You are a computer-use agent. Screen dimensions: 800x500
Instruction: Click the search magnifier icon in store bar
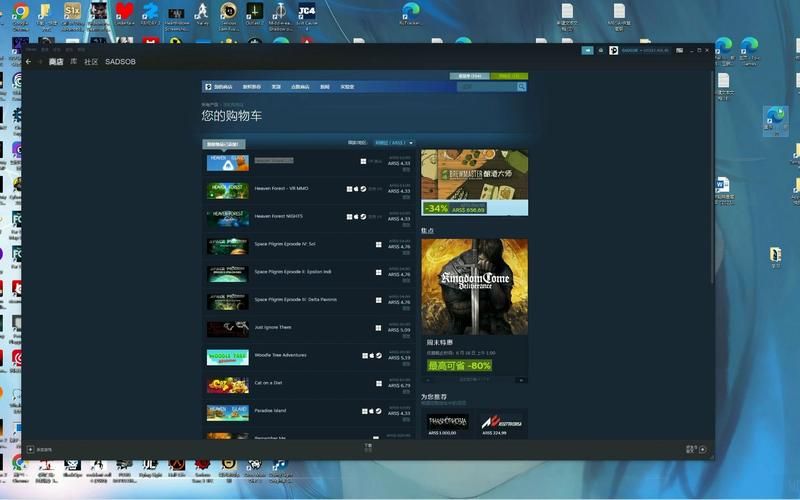point(521,87)
